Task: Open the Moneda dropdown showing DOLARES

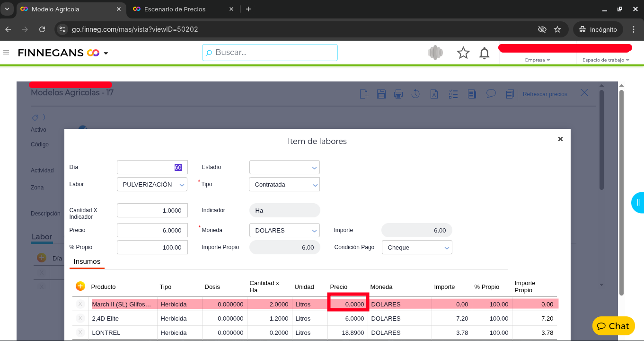Action: click(x=284, y=231)
